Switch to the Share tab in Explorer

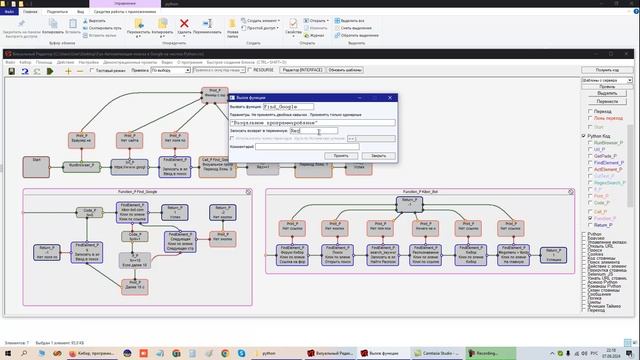coord(57,12)
